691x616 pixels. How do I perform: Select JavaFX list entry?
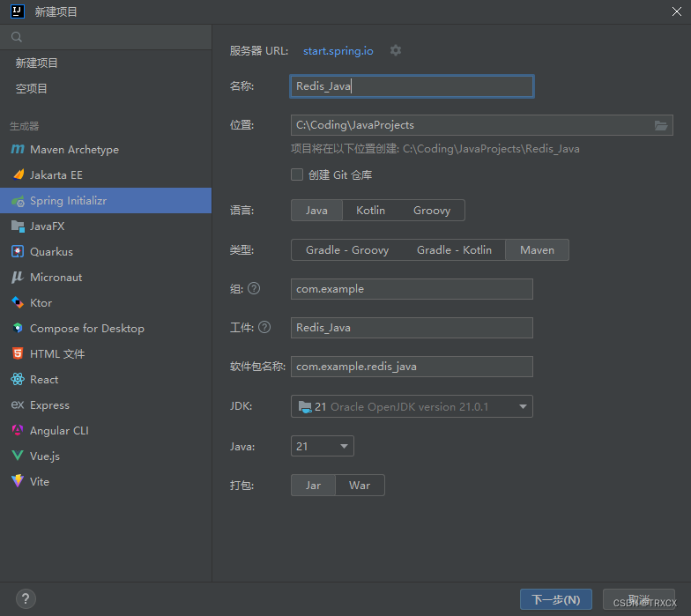click(106, 226)
